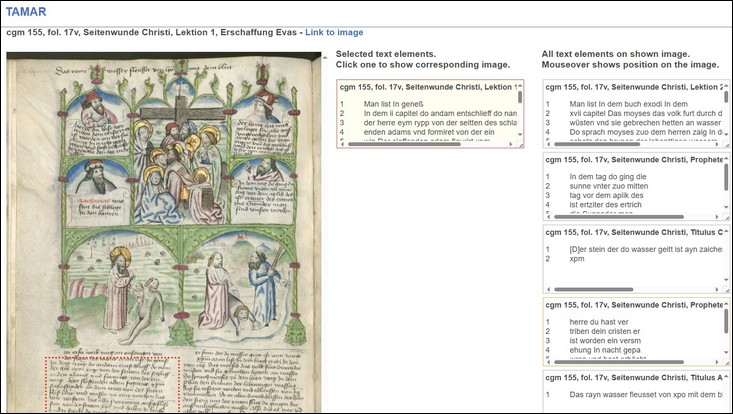Open the 'Link to image' hyperlink
Viewport: 733px width, 414px height.
(334, 33)
